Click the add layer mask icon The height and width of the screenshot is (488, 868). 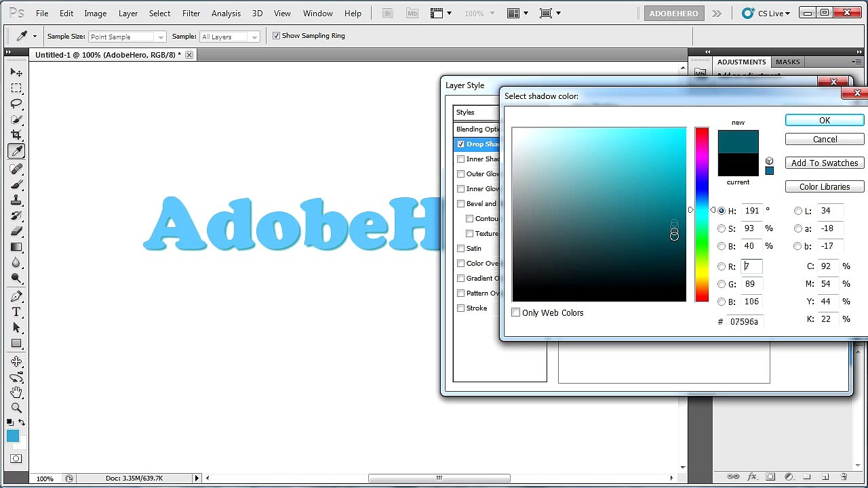[770, 476]
